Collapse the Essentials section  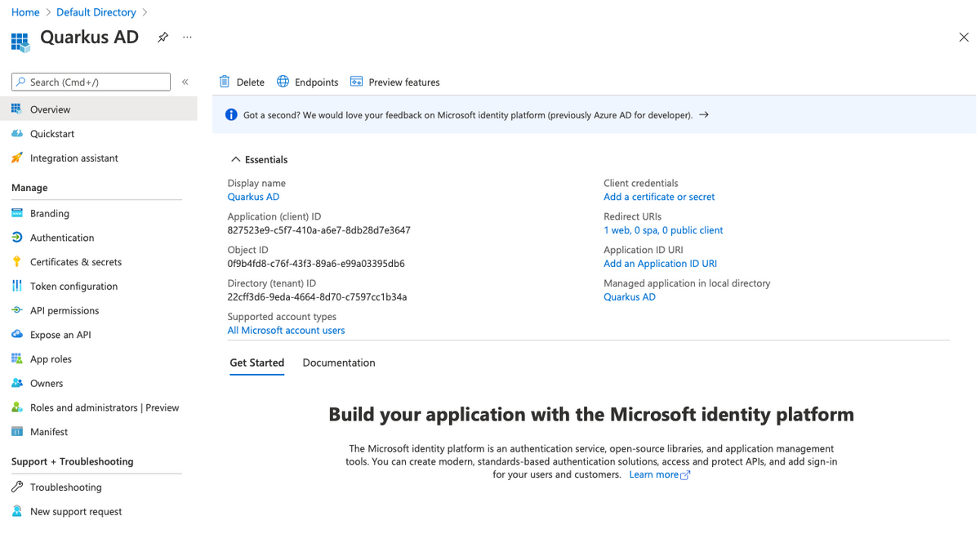click(236, 160)
